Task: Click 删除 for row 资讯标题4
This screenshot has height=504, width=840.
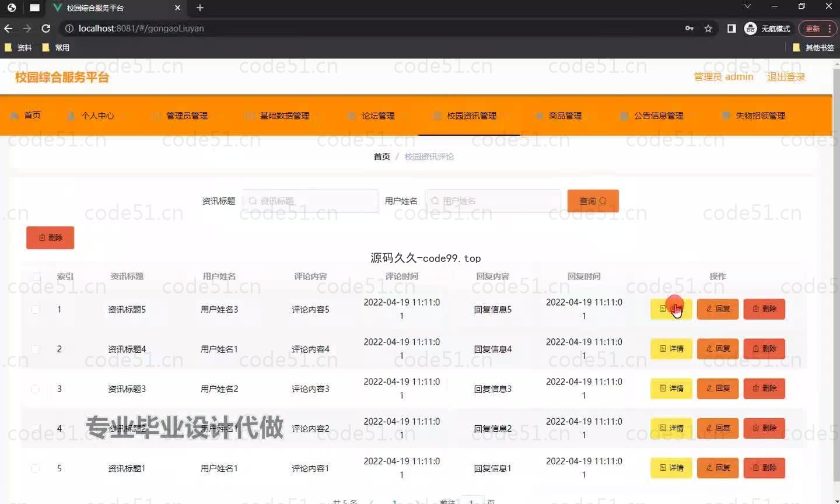Action: 765,349
